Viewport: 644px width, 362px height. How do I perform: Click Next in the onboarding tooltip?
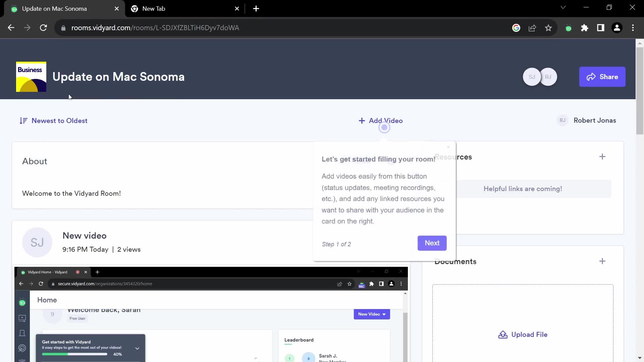(x=433, y=243)
